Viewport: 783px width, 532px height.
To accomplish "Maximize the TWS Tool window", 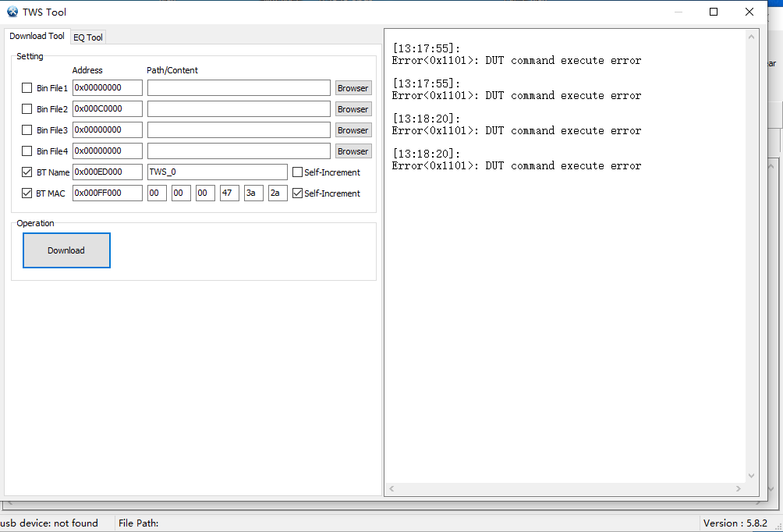I will click(x=714, y=12).
